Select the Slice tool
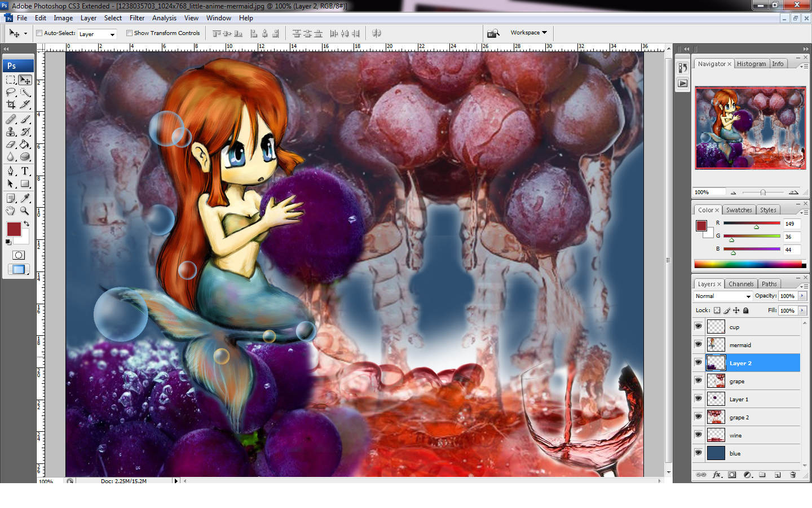This screenshot has width=812, height=508. click(25, 104)
